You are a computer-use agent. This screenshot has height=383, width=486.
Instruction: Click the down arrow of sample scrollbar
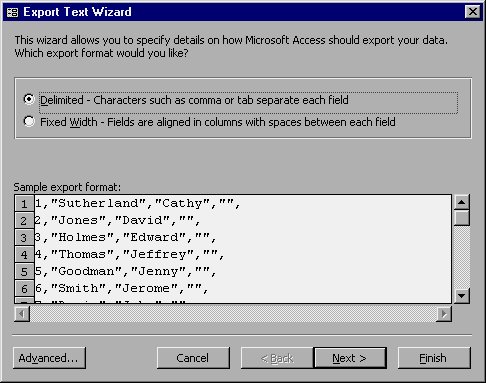click(x=462, y=296)
